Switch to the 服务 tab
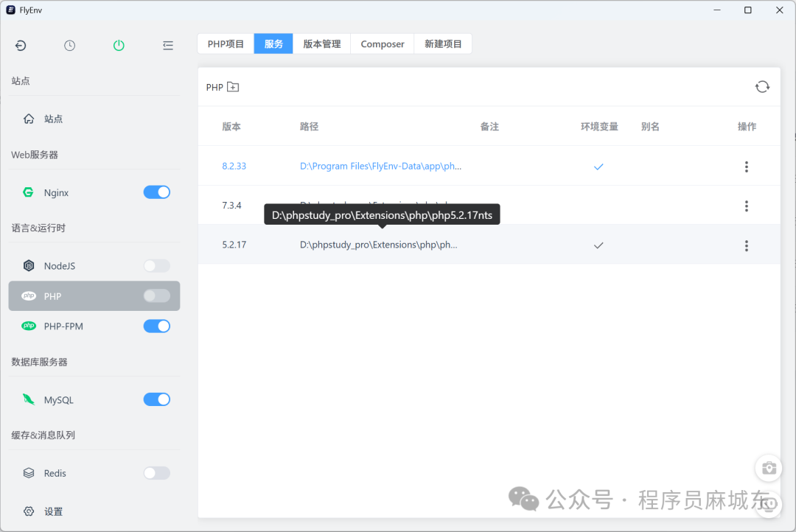 click(273, 43)
